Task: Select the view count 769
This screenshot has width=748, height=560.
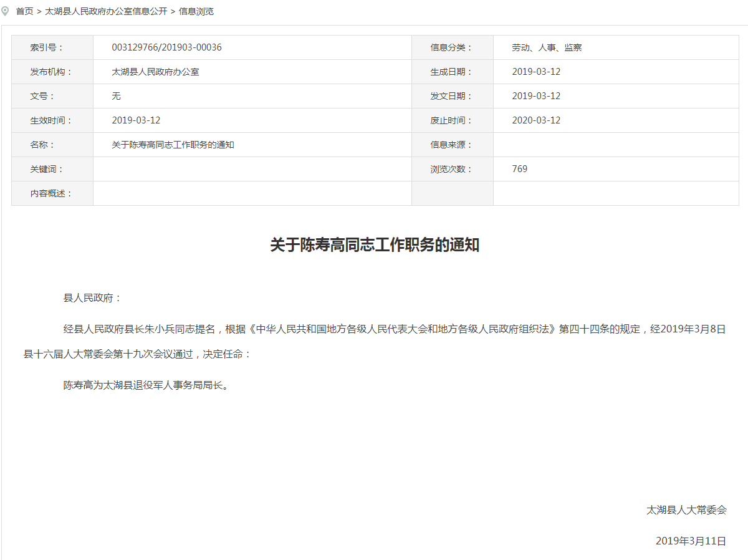Action: pyautogui.click(x=519, y=169)
